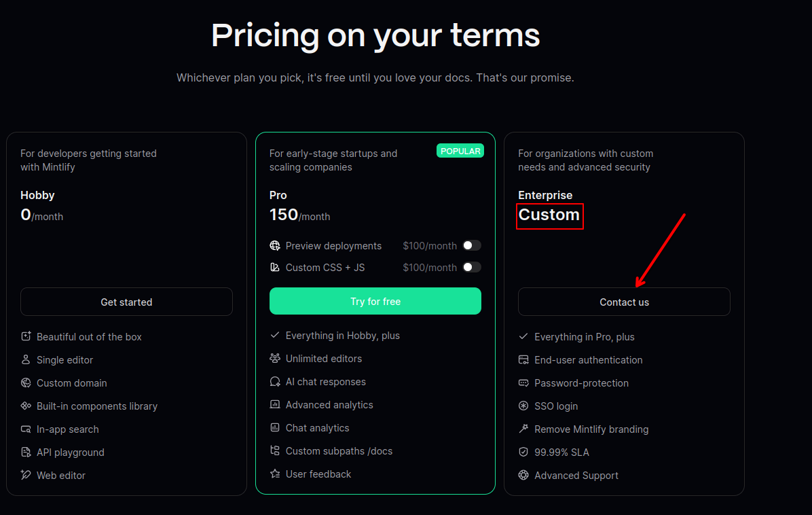Click the Custom CSS + JS icon

(275, 267)
